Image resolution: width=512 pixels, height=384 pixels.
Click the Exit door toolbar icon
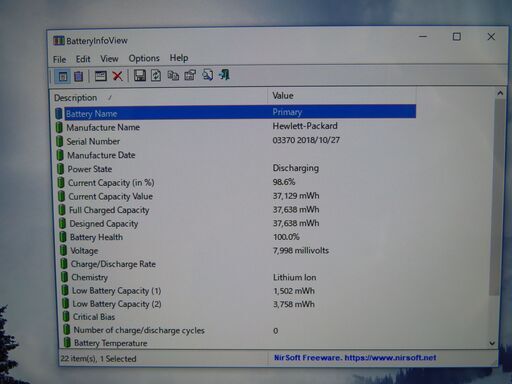[x=224, y=75]
